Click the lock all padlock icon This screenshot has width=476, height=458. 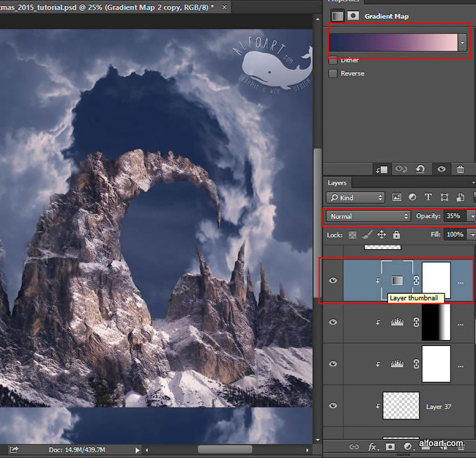click(x=396, y=234)
